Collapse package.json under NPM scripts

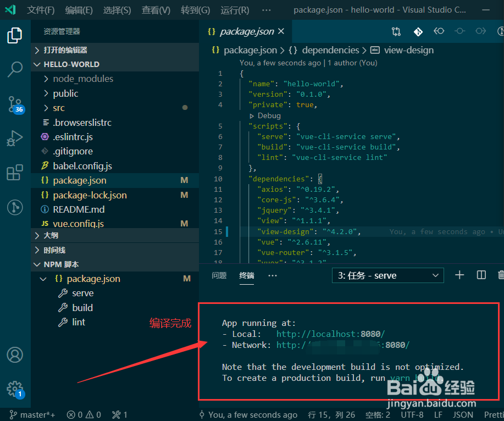click(x=43, y=279)
